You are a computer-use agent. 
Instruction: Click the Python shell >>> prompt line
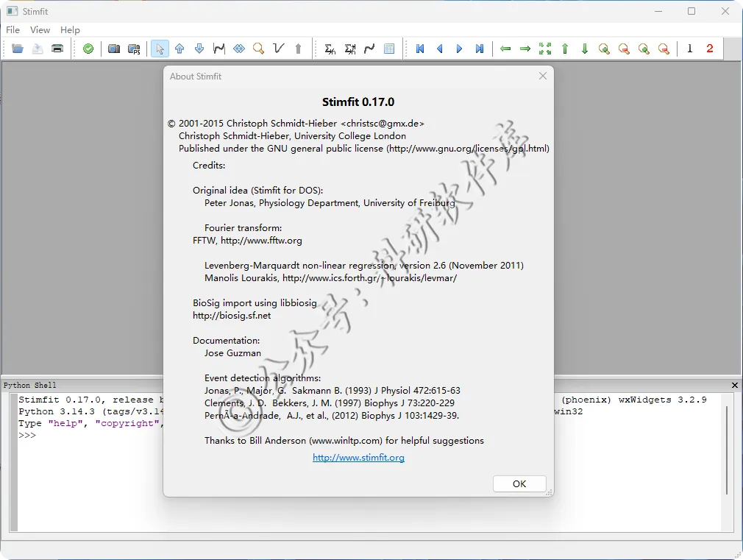point(27,436)
